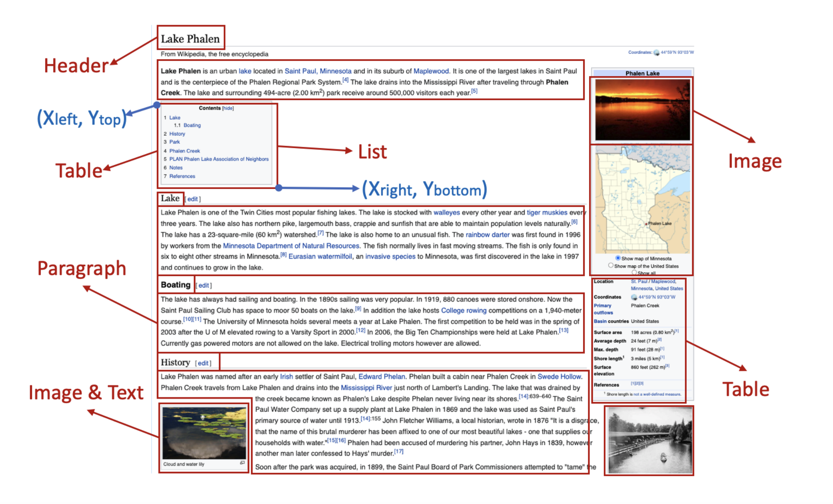This screenshot has height=504, width=833.
Task: Follow the 'Maplewood' link in the intro paragraph
Action: [431, 71]
